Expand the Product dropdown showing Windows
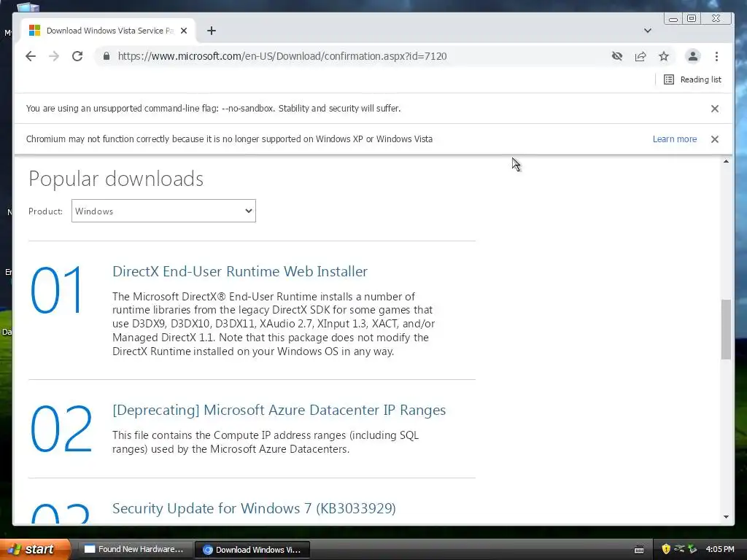Image resolution: width=747 pixels, height=560 pixels. (163, 211)
